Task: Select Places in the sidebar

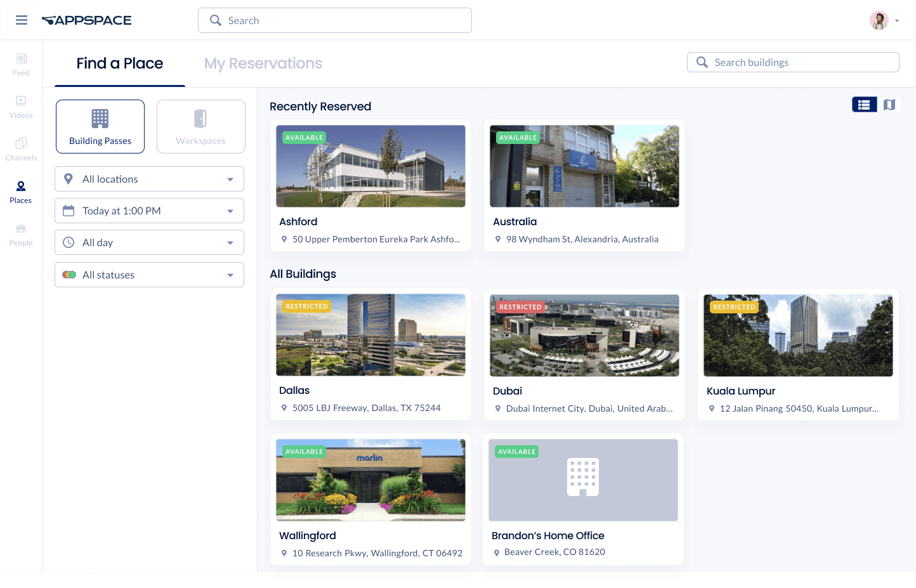Action: pyautogui.click(x=21, y=192)
